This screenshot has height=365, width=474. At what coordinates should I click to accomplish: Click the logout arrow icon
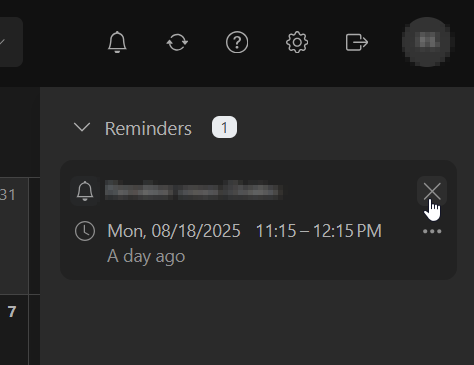click(357, 42)
